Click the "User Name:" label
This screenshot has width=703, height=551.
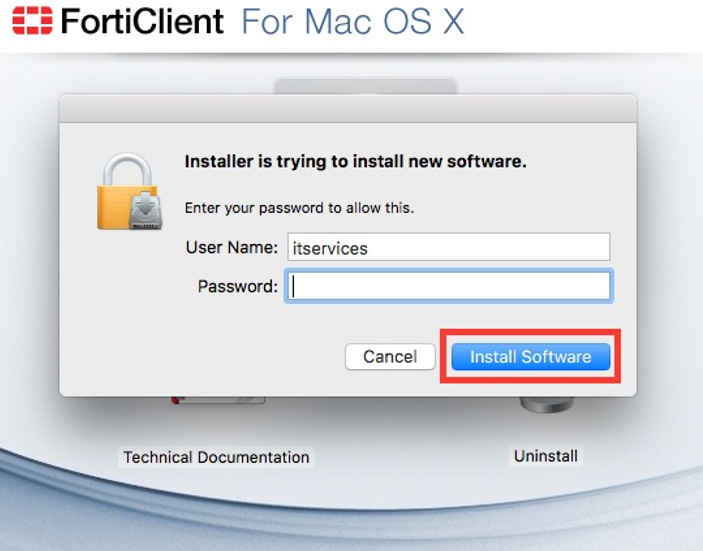point(232,247)
